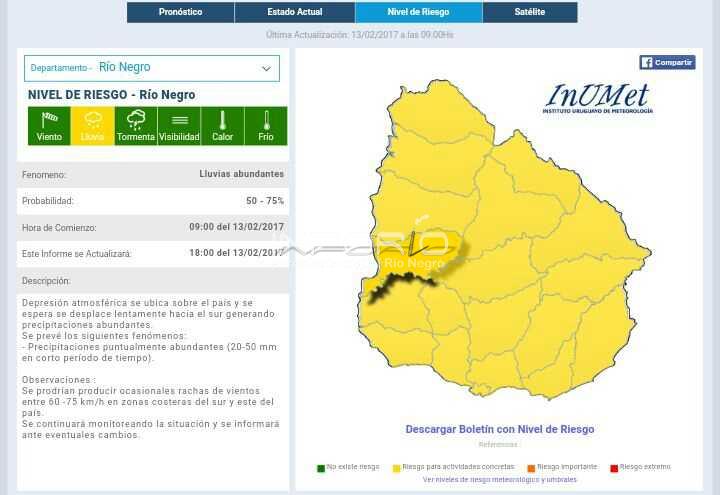The width and height of the screenshot is (720, 495).
Task: Click the green No existe riesgo swatch
Action: (x=321, y=467)
